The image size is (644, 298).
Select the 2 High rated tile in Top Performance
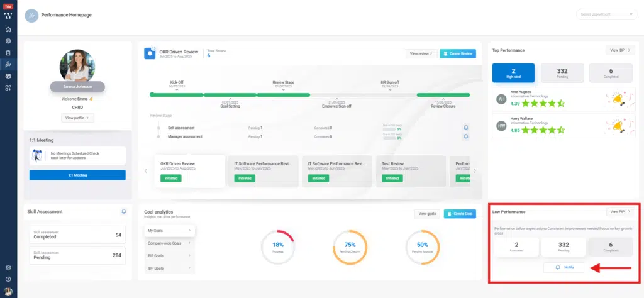[x=513, y=73]
